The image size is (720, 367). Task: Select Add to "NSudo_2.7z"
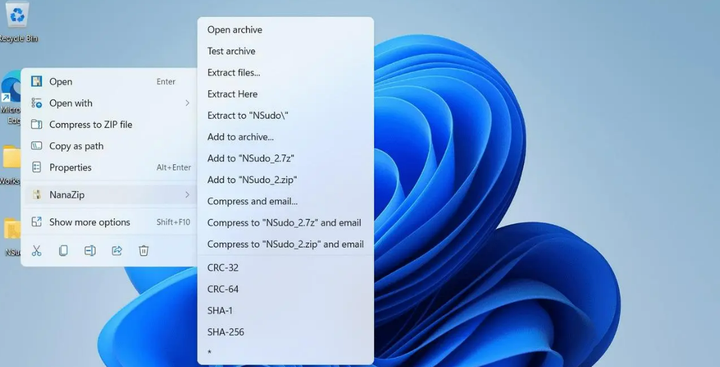tap(285, 158)
